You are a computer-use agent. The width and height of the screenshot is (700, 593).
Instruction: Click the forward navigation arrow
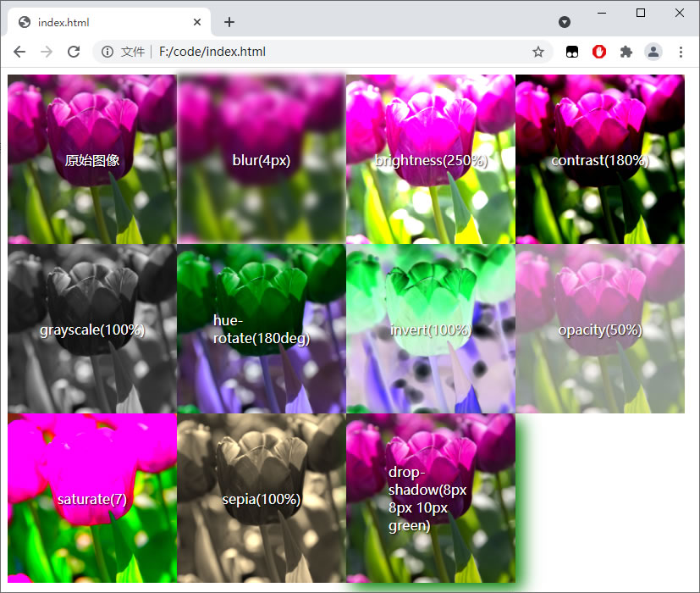(x=47, y=52)
